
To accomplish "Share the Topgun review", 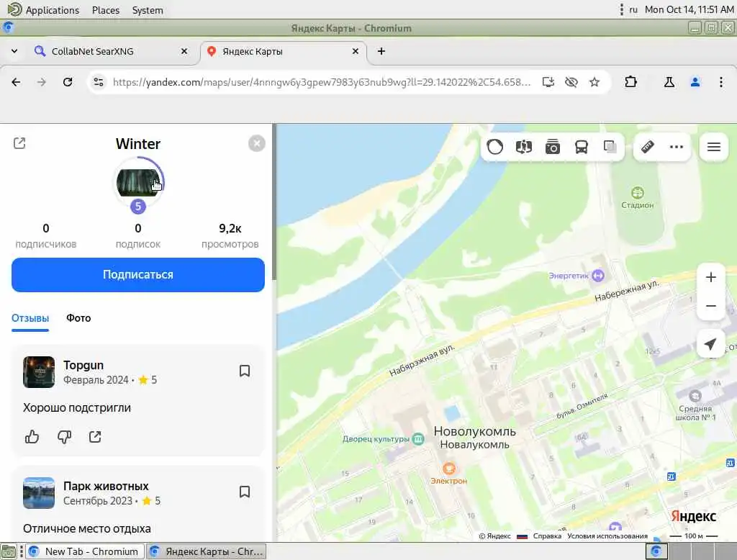I will (x=95, y=437).
